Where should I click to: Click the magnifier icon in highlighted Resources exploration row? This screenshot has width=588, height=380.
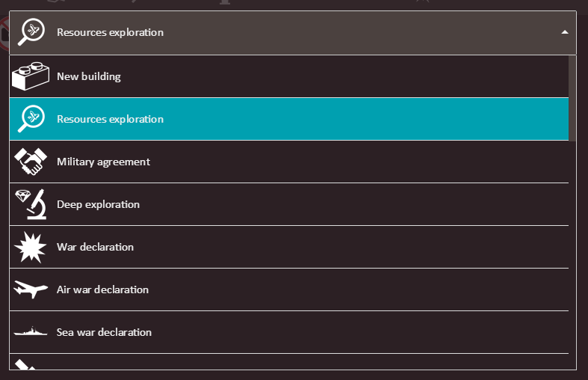tap(31, 119)
